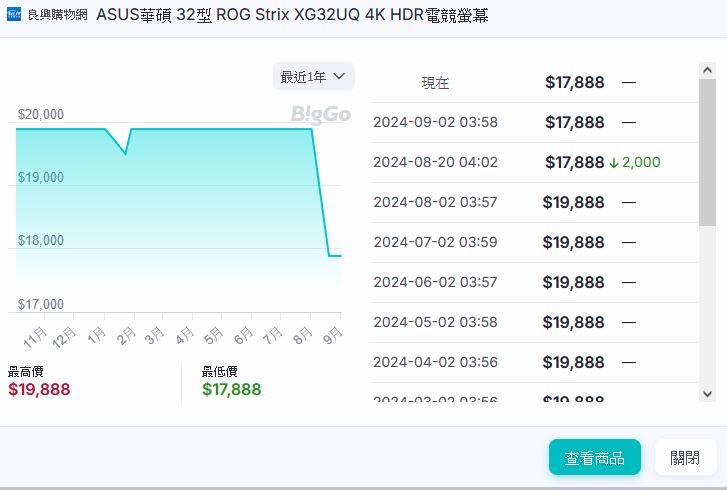727x490 pixels.
Task: Click the 最低價 $17,888 value
Action: (232, 389)
